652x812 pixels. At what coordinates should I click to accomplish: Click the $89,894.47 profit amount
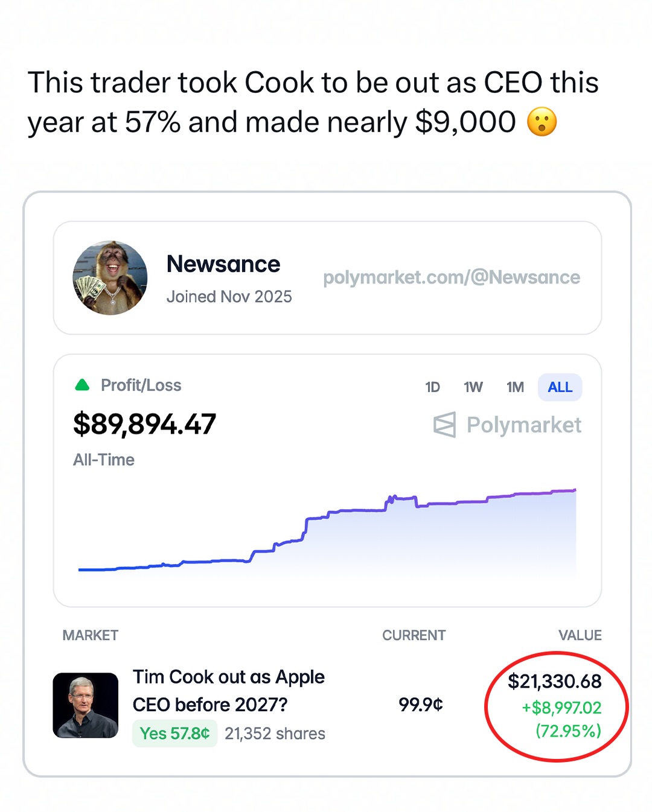[x=144, y=424]
